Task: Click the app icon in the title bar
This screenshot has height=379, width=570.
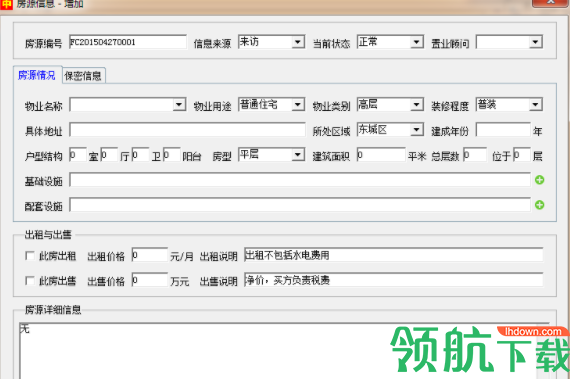Action: tap(6, 4)
